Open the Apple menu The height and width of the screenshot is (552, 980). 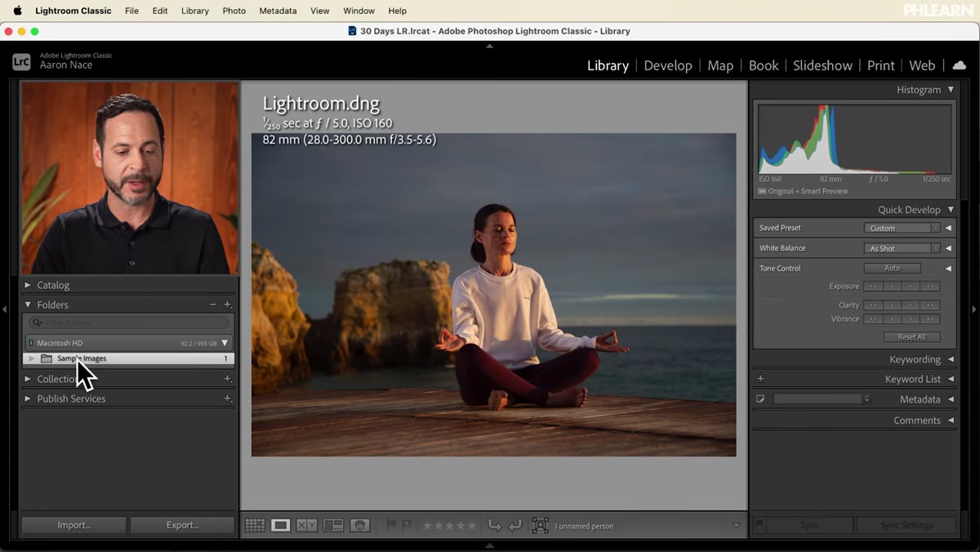point(18,11)
